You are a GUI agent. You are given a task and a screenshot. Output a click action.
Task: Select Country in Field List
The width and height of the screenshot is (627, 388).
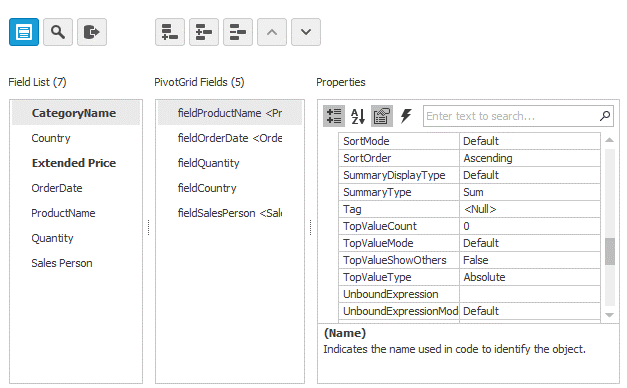(76, 138)
